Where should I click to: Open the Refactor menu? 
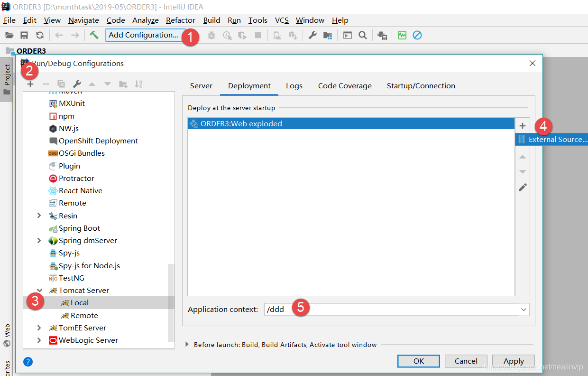181,20
